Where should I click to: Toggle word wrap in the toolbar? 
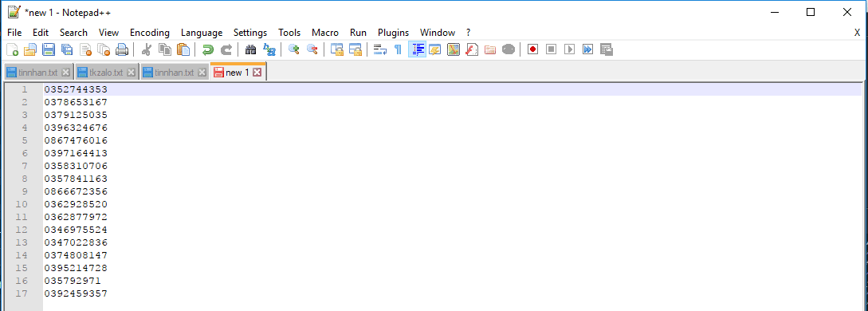click(379, 49)
